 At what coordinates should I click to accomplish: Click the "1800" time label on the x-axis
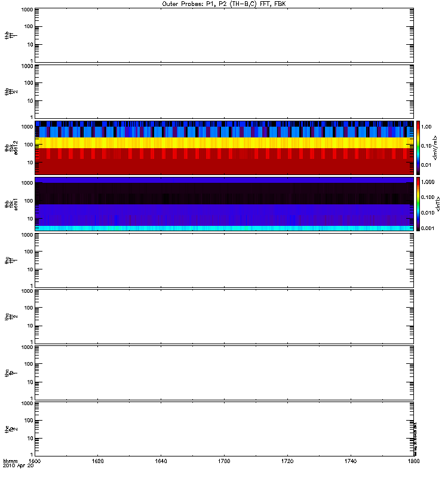point(413,461)
